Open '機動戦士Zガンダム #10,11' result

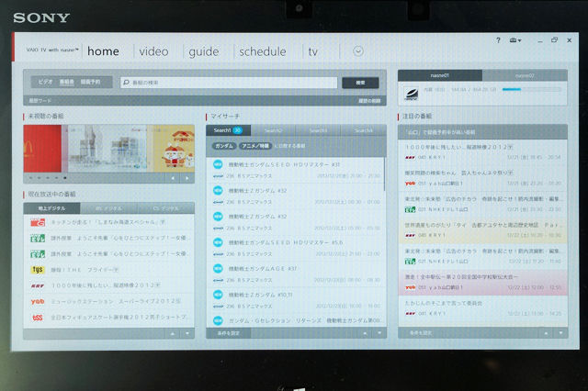295,300
